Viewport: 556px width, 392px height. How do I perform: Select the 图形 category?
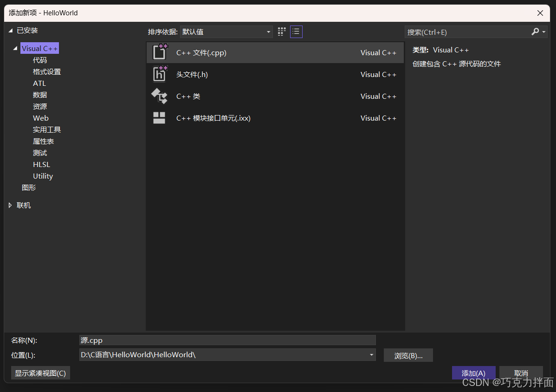pos(29,187)
